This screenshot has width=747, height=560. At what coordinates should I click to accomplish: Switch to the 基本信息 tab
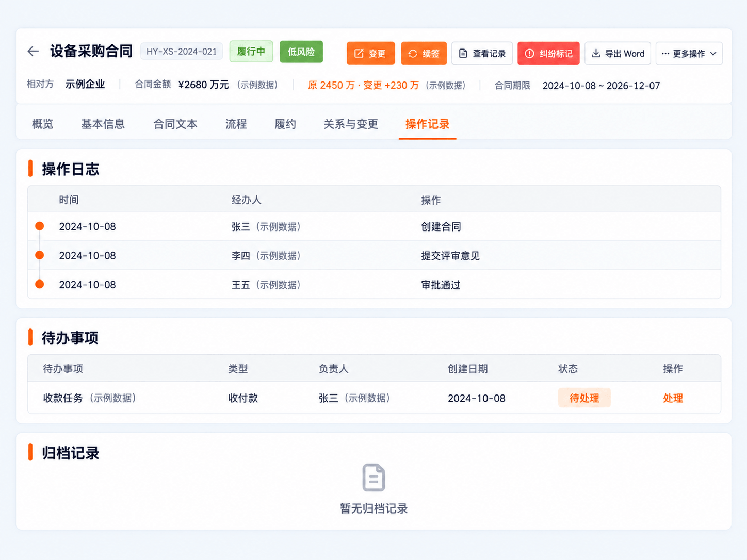(x=103, y=124)
